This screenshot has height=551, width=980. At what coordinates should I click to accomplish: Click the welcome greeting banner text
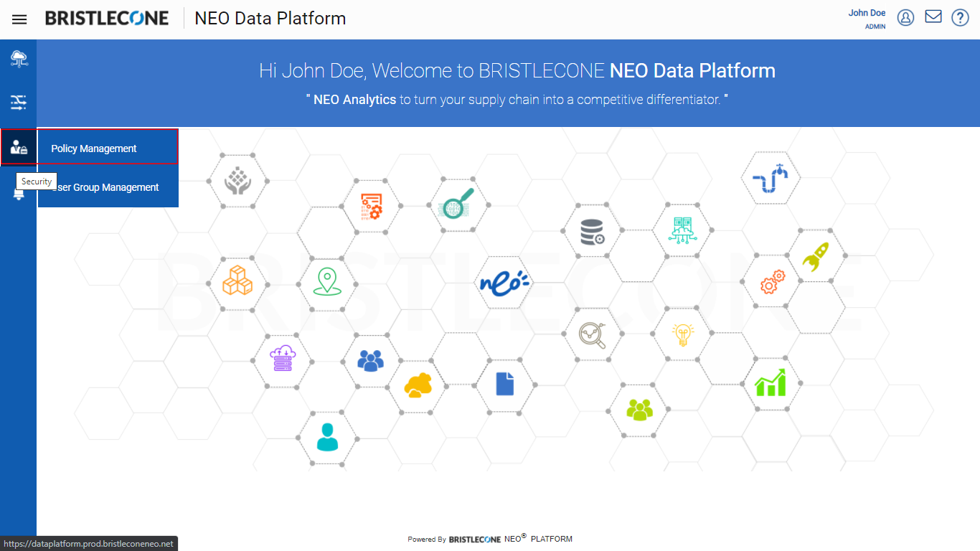[517, 71]
